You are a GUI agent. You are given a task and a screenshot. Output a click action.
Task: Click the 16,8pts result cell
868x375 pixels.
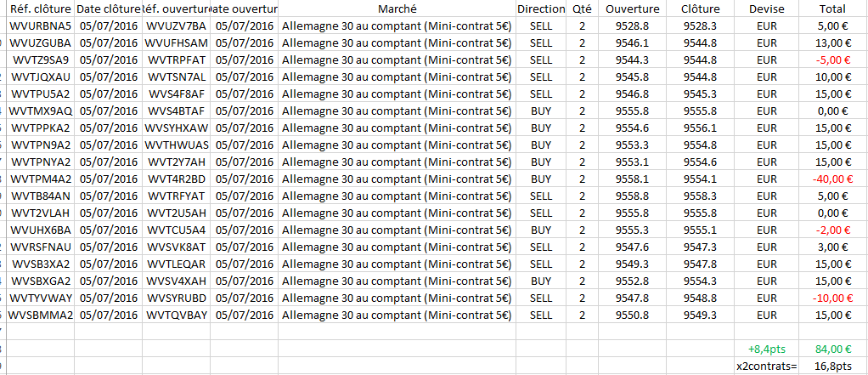click(833, 366)
